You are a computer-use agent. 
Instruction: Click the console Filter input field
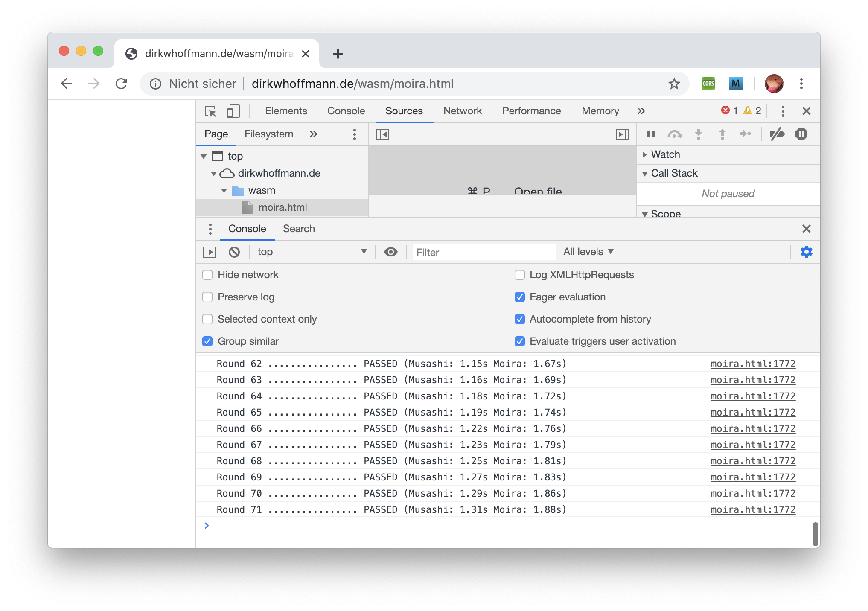pyautogui.click(x=484, y=252)
